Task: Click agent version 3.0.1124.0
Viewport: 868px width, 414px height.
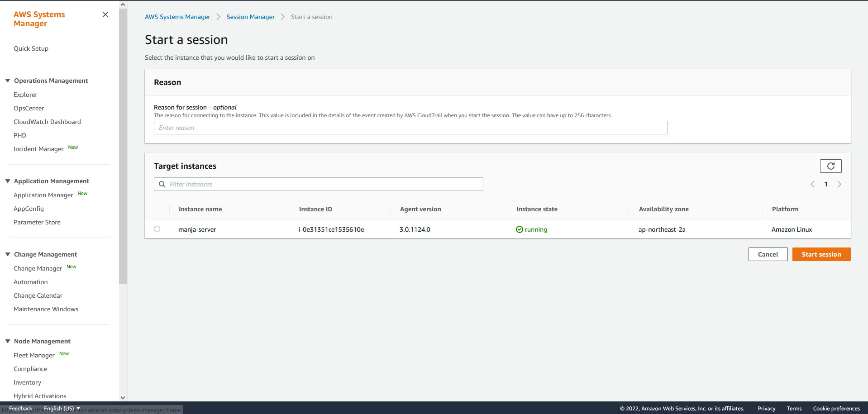Action: click(x=415, y=229)
